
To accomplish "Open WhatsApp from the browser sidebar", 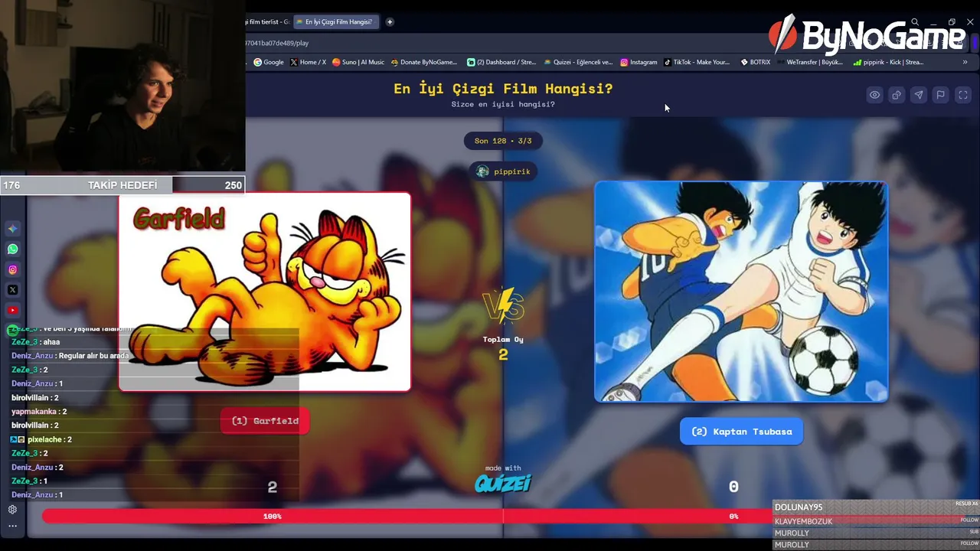I will tap(12, 249).
